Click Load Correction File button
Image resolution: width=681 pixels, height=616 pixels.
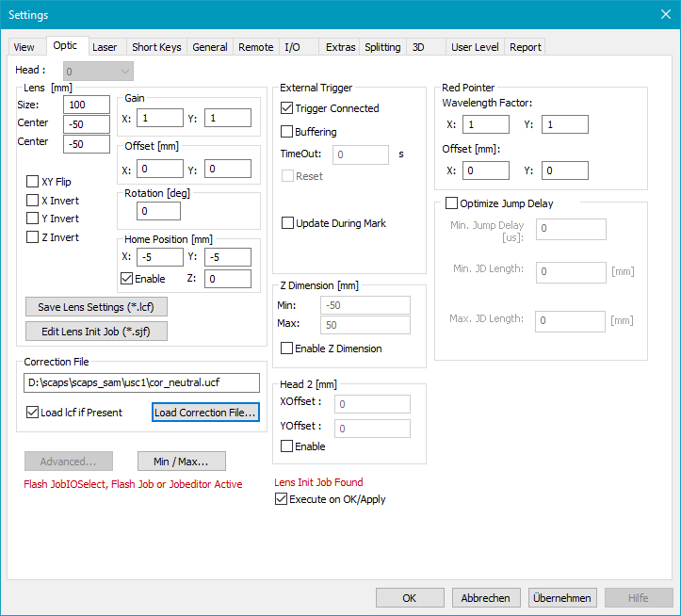(x=205, y=413)
